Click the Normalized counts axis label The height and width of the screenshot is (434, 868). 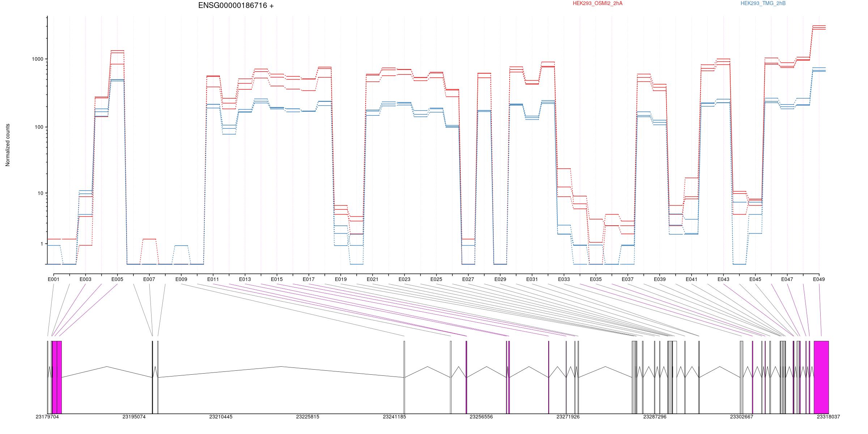[x=8, y=145]
